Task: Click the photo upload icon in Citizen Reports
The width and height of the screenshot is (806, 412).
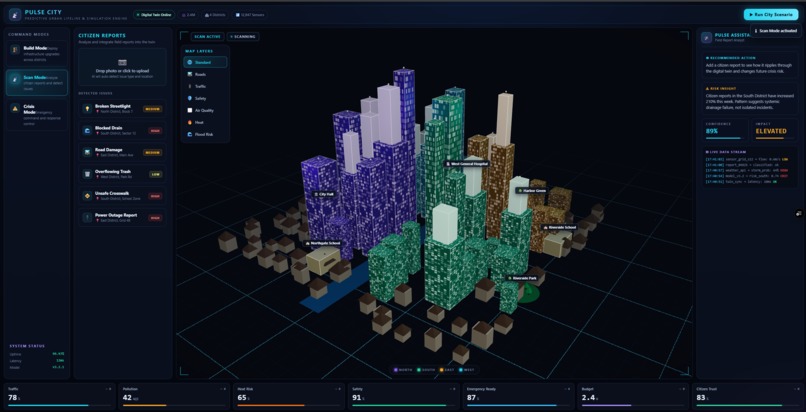Action: (122, 62)
